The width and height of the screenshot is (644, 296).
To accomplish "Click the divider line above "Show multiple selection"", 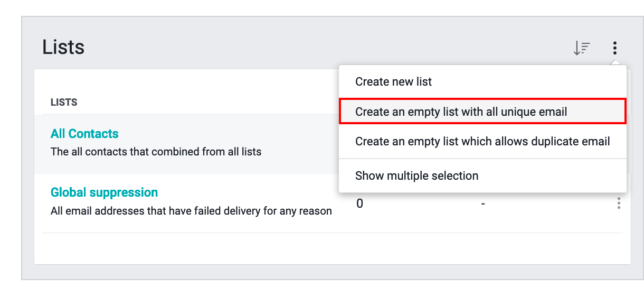I will click(482, 158).
